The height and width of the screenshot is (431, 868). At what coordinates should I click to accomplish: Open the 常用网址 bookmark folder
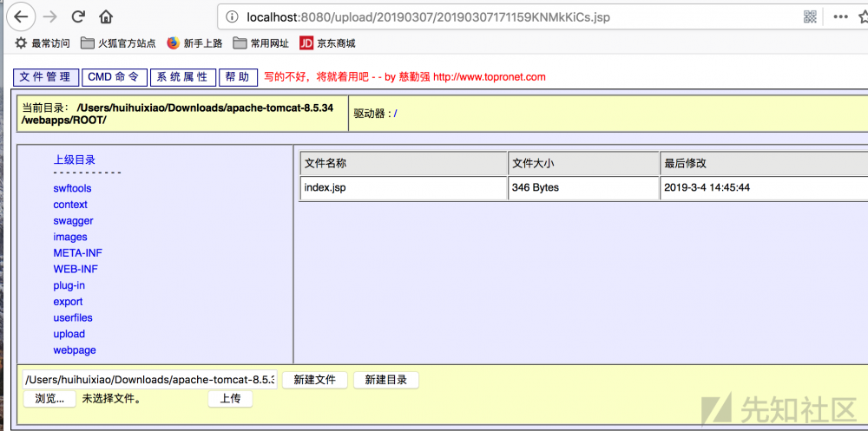(x=260, y=43)
